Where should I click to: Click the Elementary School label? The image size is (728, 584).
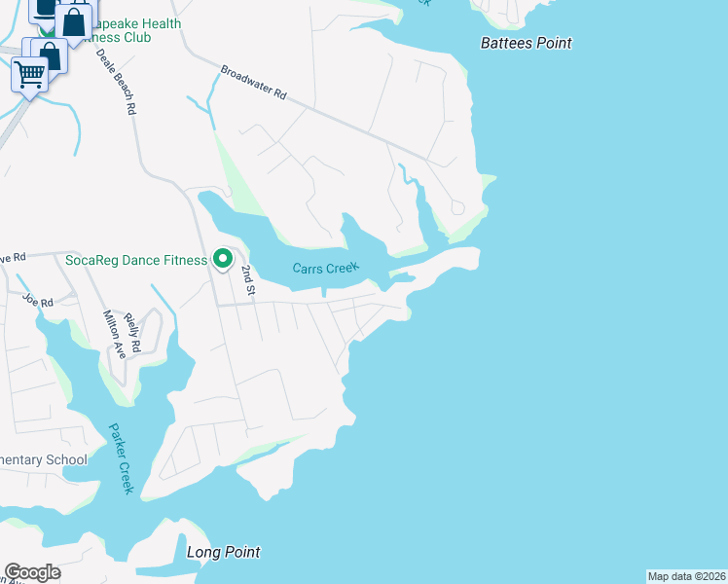[44, 460]
